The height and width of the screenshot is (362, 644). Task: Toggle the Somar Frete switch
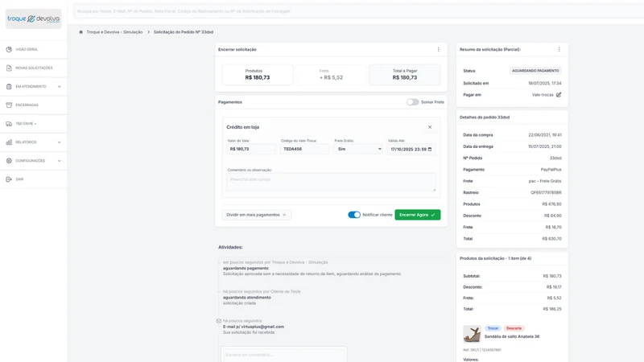412,102
